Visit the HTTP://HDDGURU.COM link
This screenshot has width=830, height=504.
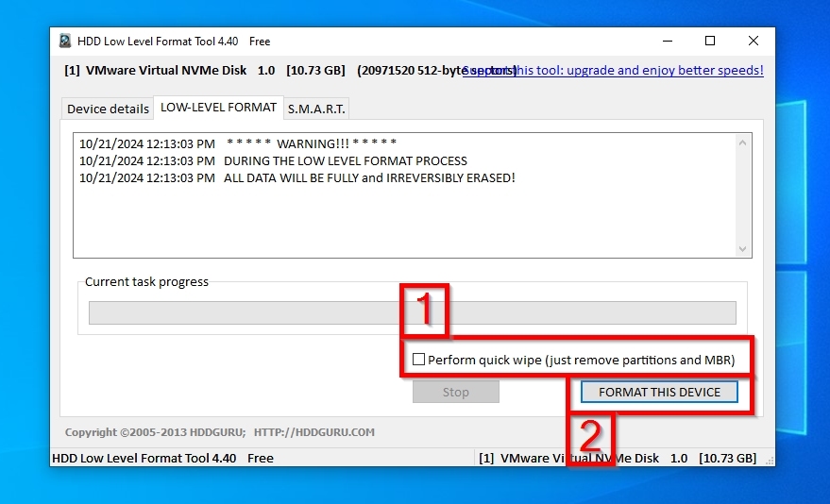tap(313, 432)
